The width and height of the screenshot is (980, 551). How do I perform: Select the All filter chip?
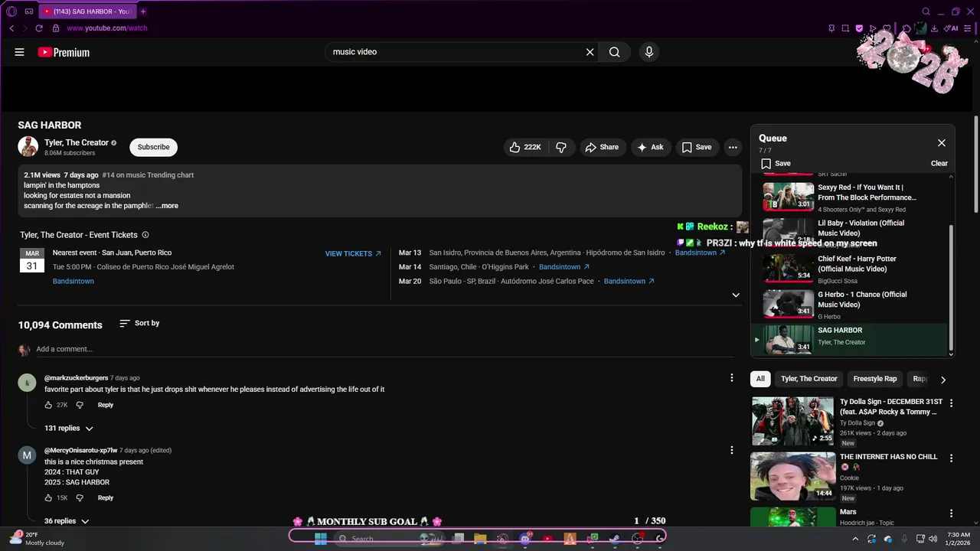pos(760,379)
